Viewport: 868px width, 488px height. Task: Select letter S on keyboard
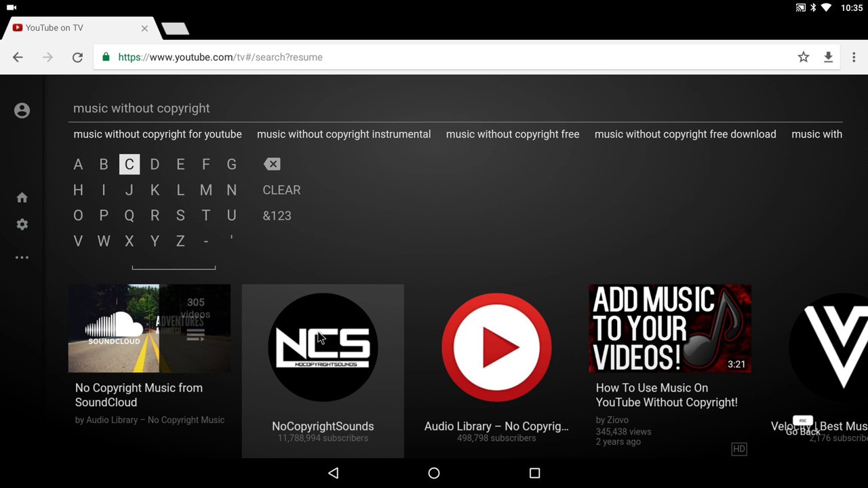pos(180,216)
